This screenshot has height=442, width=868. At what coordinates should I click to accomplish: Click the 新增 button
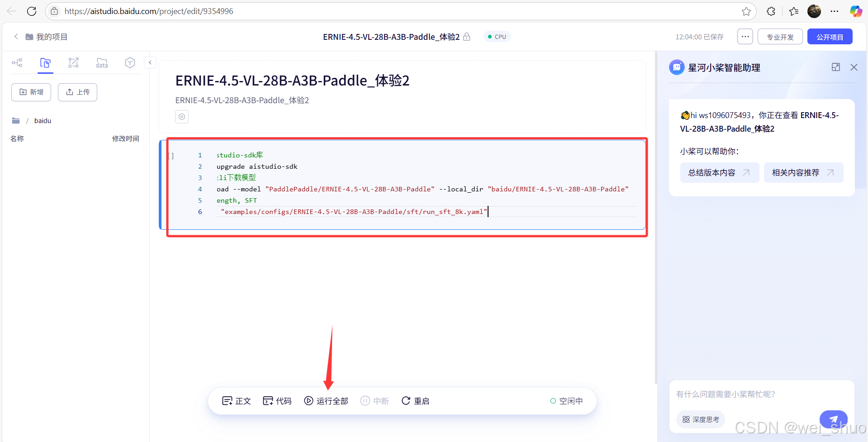[x=31, y=92]
